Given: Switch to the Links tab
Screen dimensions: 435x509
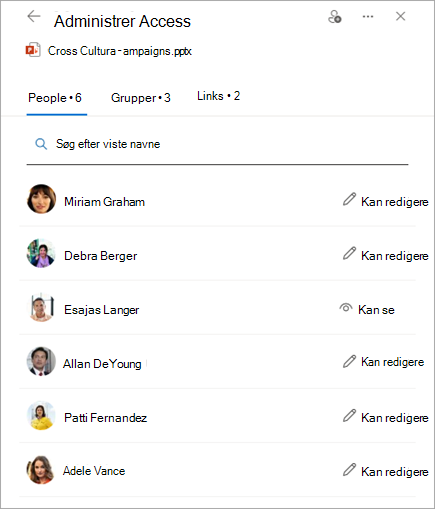Looking at the screenshot, I should coord(218,96).
